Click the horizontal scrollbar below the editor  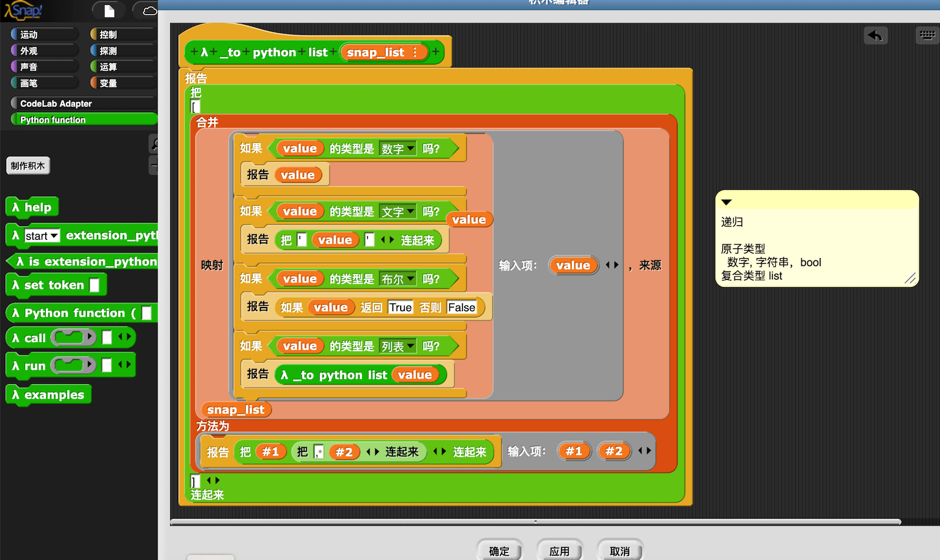pyautogui.click(x=536, y=520)
